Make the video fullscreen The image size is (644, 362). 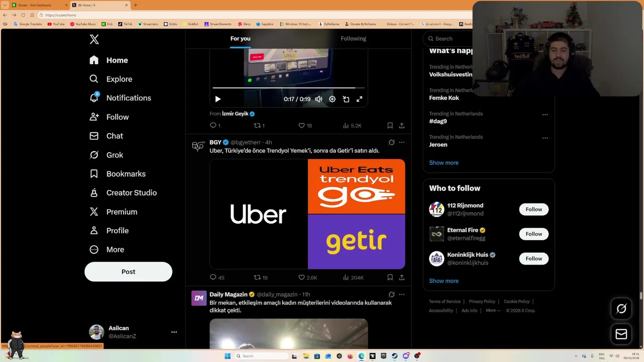click(359, 99)
